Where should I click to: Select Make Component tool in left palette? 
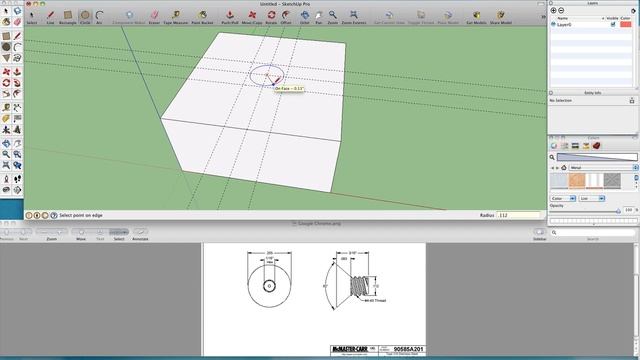pyautogui.click(x=17, y=11)
